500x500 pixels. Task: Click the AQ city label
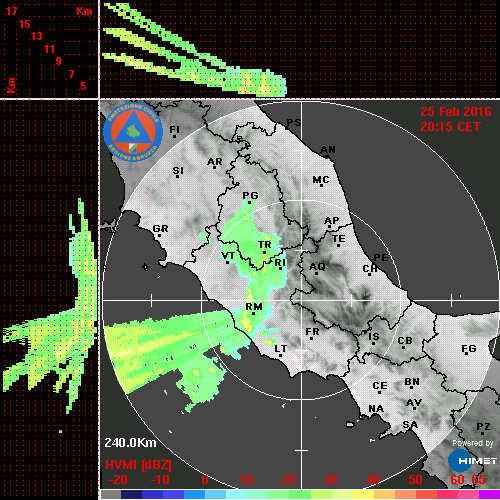pyautogui.click(x=317, y=267)
